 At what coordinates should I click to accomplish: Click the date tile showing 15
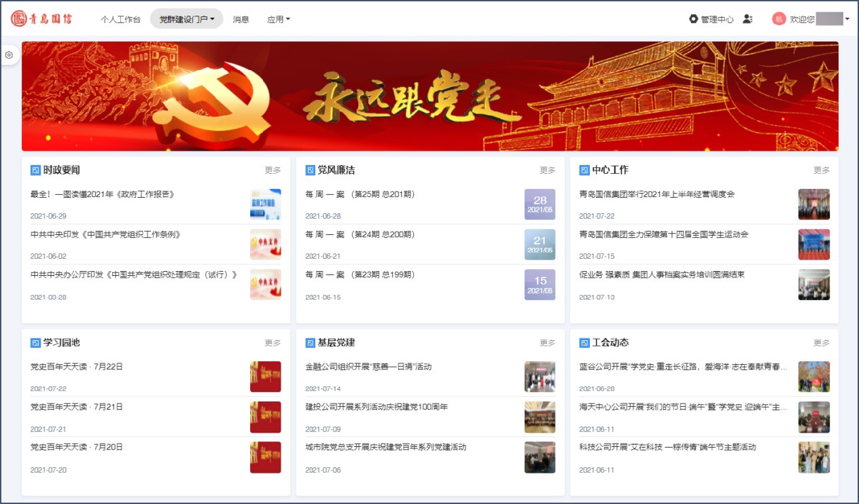pos(540,285)
